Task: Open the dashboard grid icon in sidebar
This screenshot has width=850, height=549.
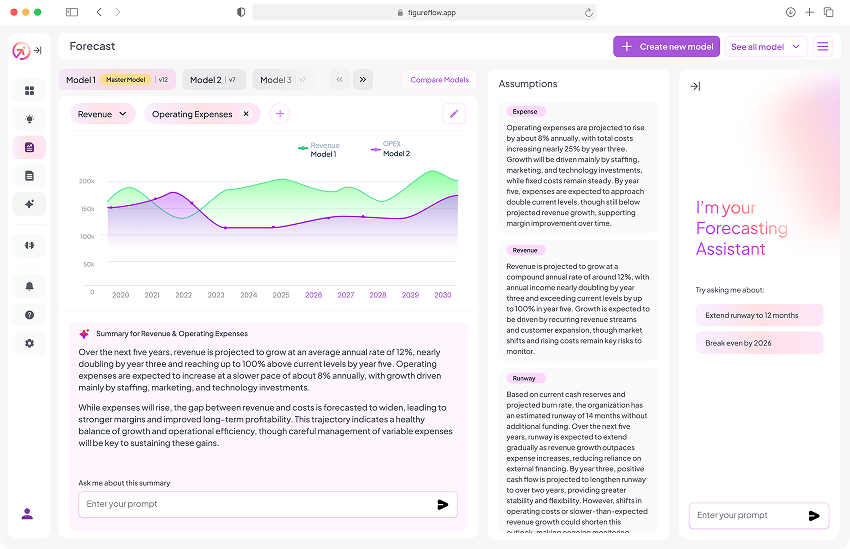Action: click(x=29, y=91)
